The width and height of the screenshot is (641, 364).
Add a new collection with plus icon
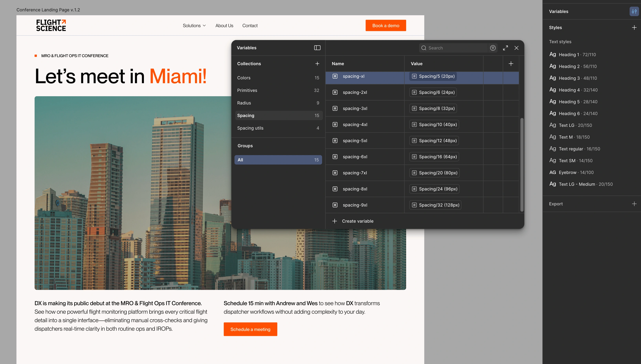(317, 64)
